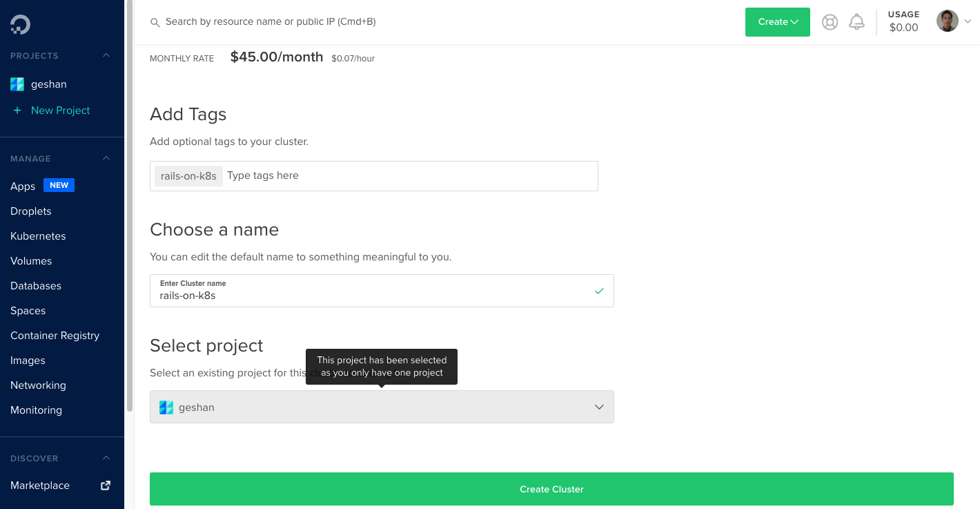Open the DigitalOcean logo
This screenshot has width=980, height=509.
pyautogui.click(x=19, y=23)
